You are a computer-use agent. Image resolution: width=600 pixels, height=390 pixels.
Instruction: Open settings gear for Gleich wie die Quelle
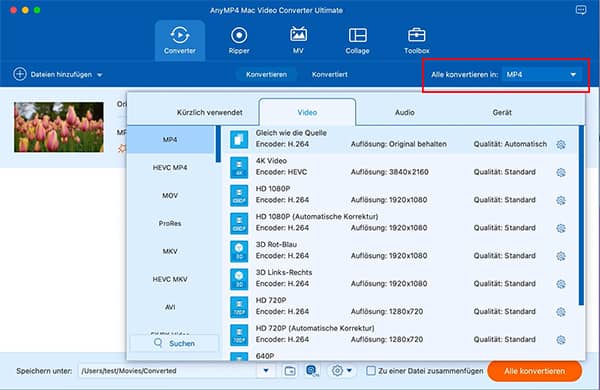561,144
